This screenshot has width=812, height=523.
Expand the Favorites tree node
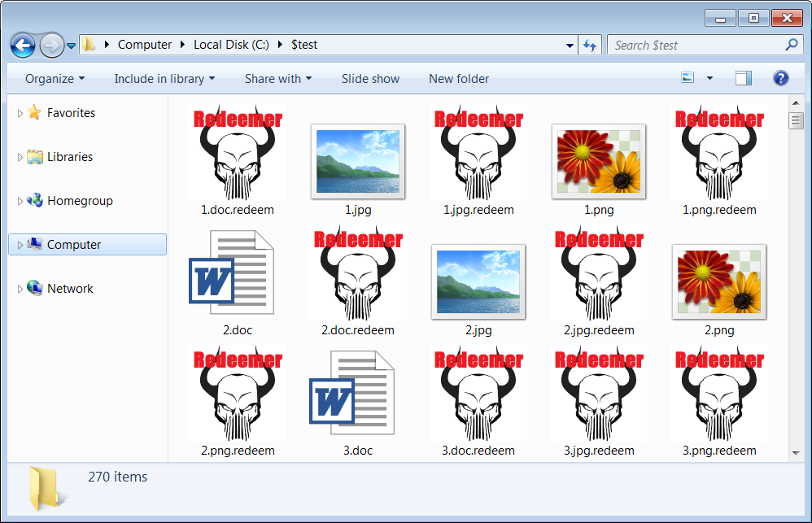(20, 113)
